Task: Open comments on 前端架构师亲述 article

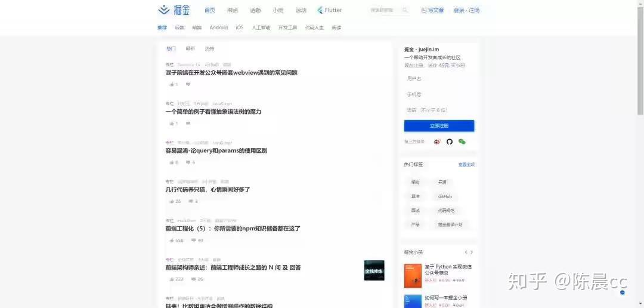Action: 197,279
